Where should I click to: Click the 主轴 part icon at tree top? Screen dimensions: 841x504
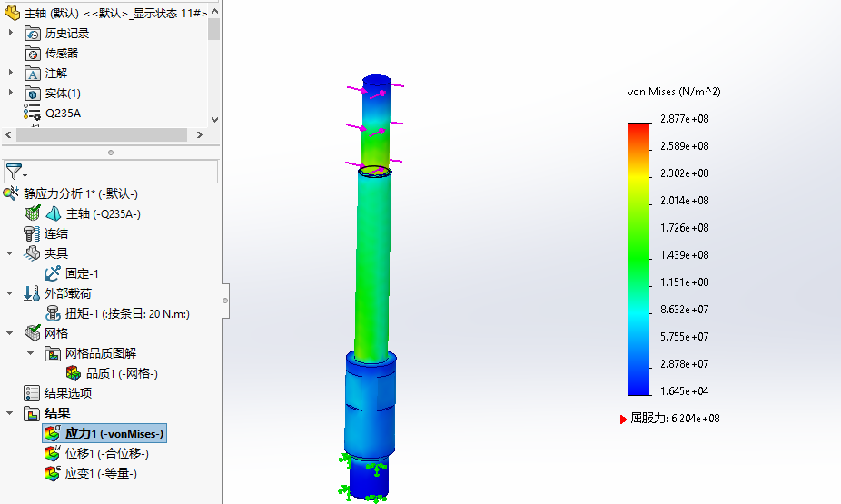12,13
